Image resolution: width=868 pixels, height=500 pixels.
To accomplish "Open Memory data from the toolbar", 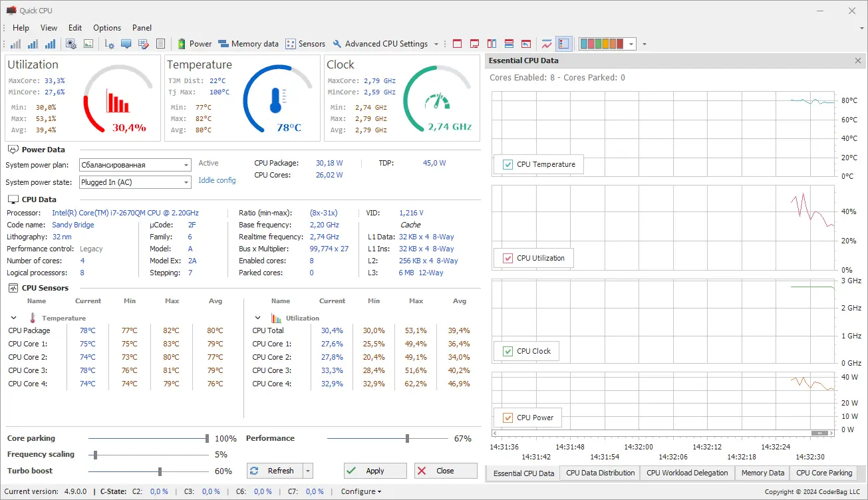I will tap(248, 44).
